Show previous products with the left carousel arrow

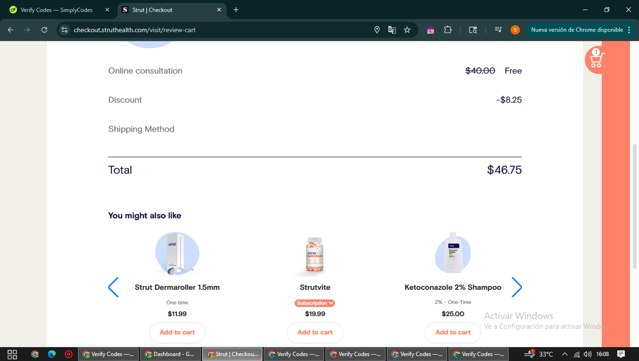coord(113,287)
